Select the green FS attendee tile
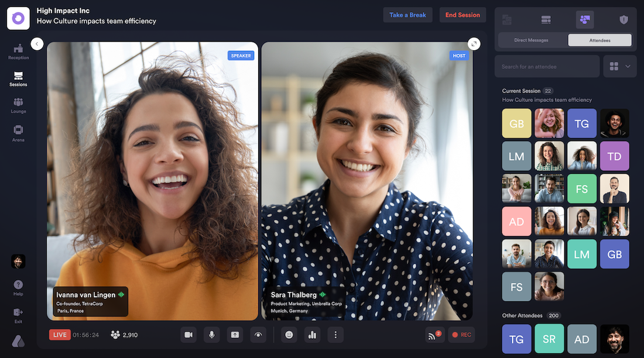 coord(582,189)
